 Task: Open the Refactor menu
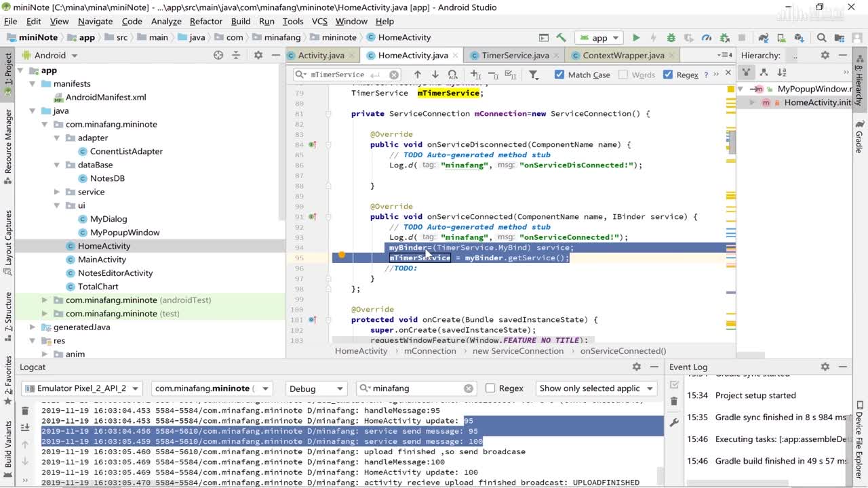pos(206,21)
